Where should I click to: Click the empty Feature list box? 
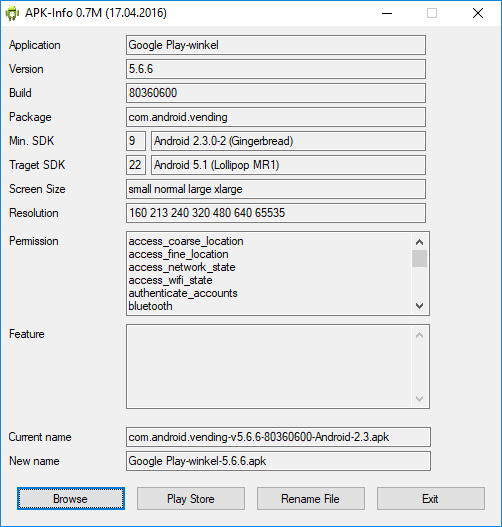[278, 366]
